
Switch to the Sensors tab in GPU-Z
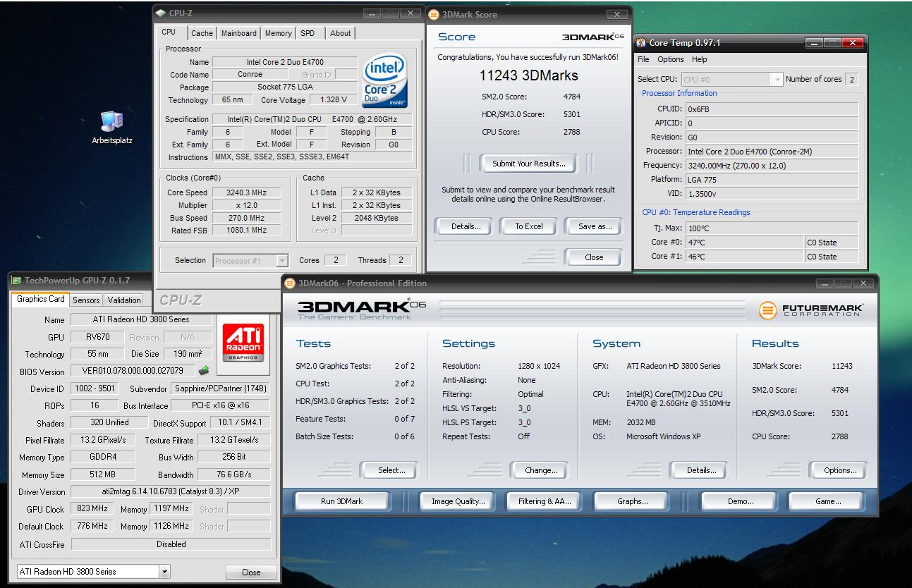coord(86,300)
